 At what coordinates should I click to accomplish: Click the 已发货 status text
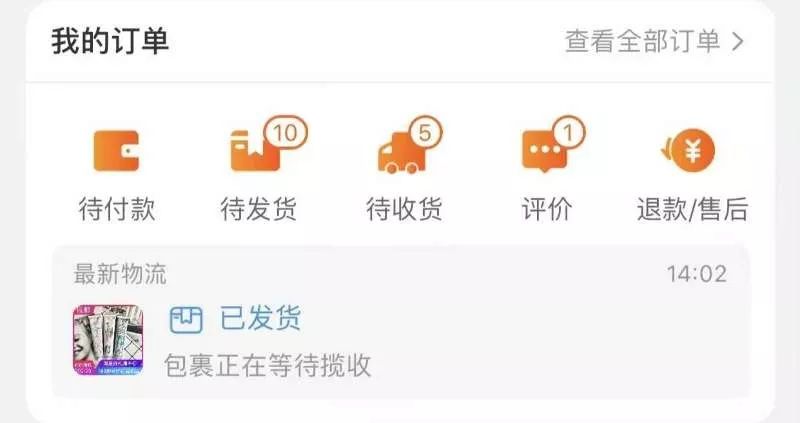[x=261, y=318]
